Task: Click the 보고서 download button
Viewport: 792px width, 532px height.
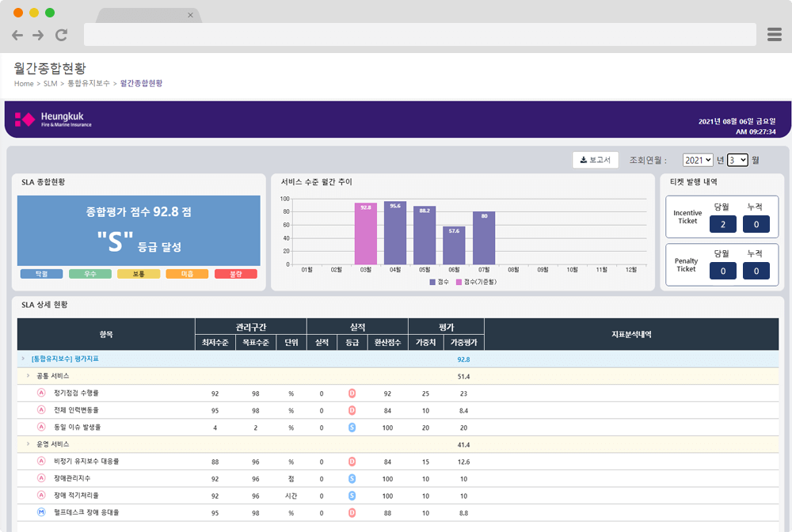Action: coord(595,160)
